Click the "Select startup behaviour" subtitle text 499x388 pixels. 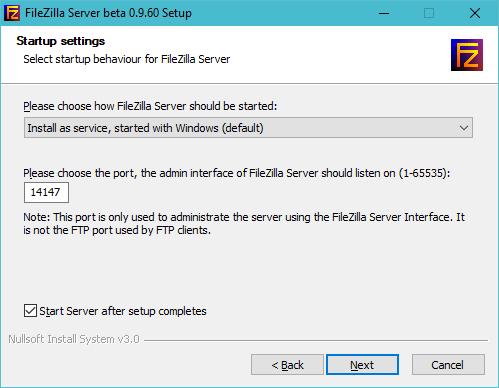127,59
